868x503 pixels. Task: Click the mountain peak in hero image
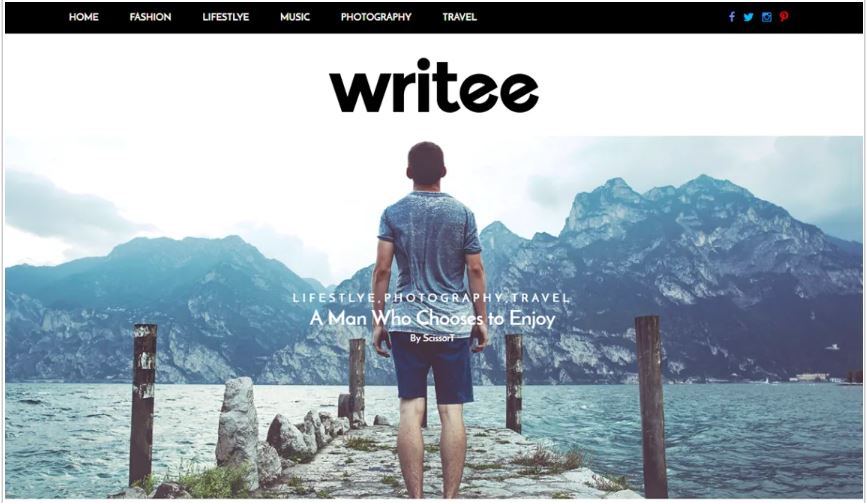(703, 180)
